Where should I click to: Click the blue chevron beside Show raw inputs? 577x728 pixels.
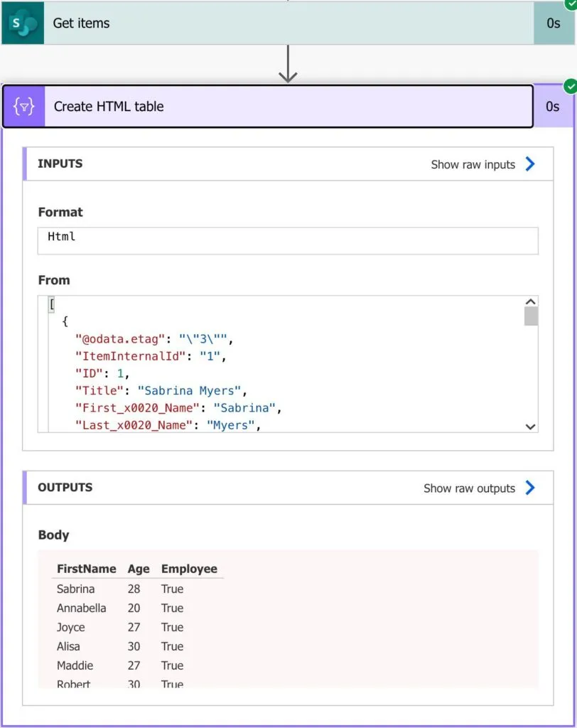click(529, 164)
